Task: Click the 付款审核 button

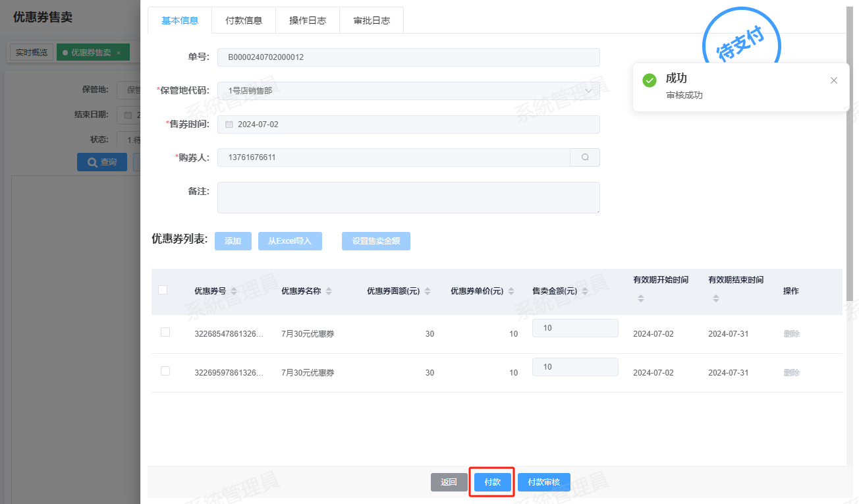Action: coord(544,482)
